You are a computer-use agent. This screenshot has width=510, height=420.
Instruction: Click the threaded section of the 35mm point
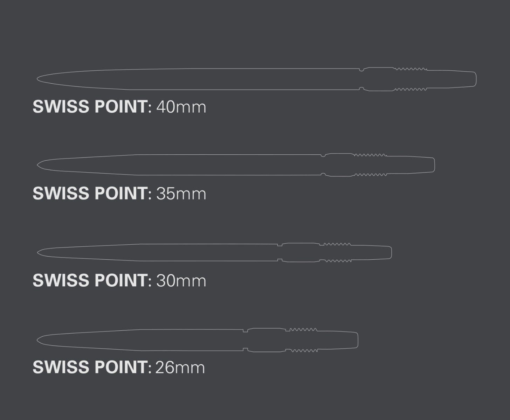point(370,165)
